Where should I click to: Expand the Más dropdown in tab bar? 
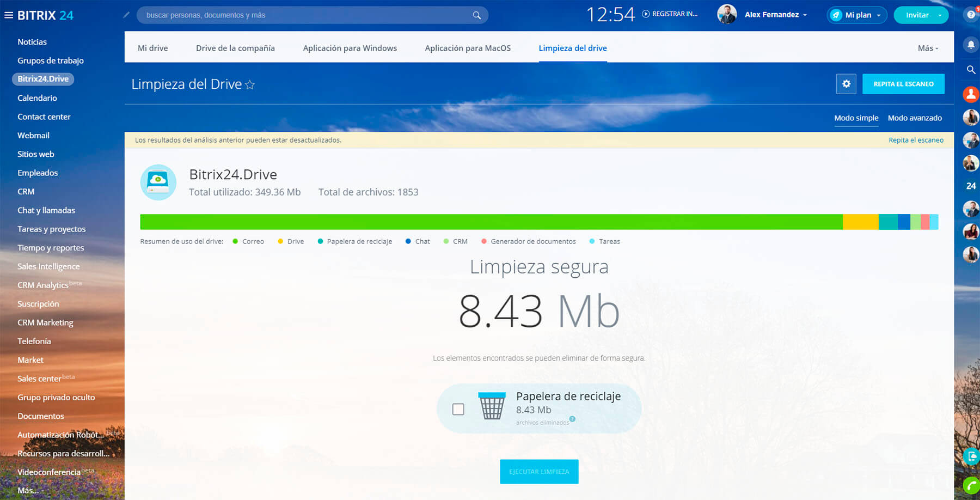[928, 48]
